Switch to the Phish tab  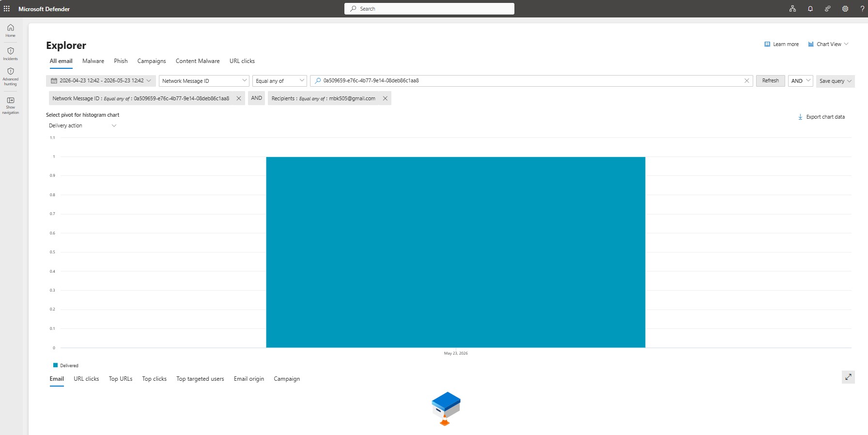pyautogui.click(x=121, y=61)
